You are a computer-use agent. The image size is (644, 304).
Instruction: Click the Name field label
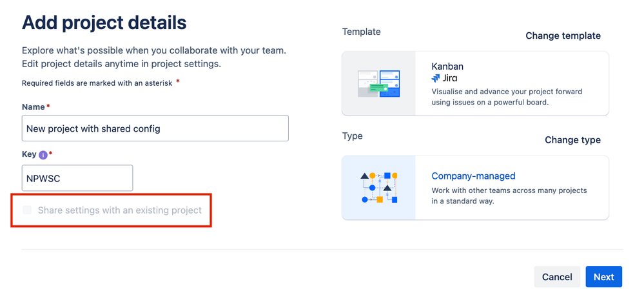pyautogui.click(x=34, y=107)
